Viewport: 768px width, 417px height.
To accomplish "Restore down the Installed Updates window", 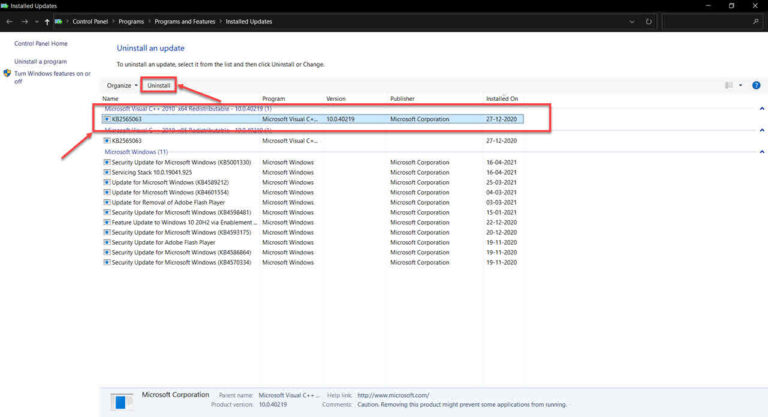I will [731, 6].
